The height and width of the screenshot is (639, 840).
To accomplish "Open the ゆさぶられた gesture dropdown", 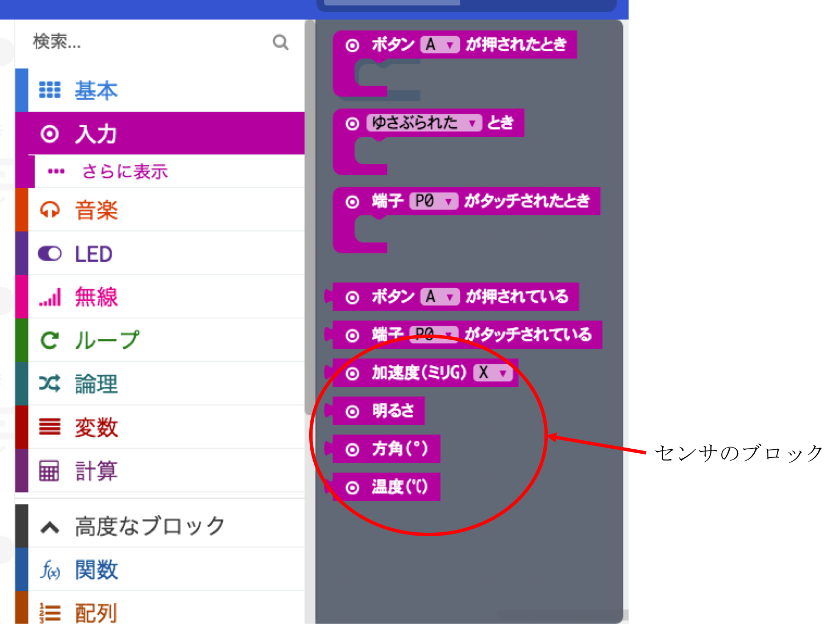I will tap(424, 123).
